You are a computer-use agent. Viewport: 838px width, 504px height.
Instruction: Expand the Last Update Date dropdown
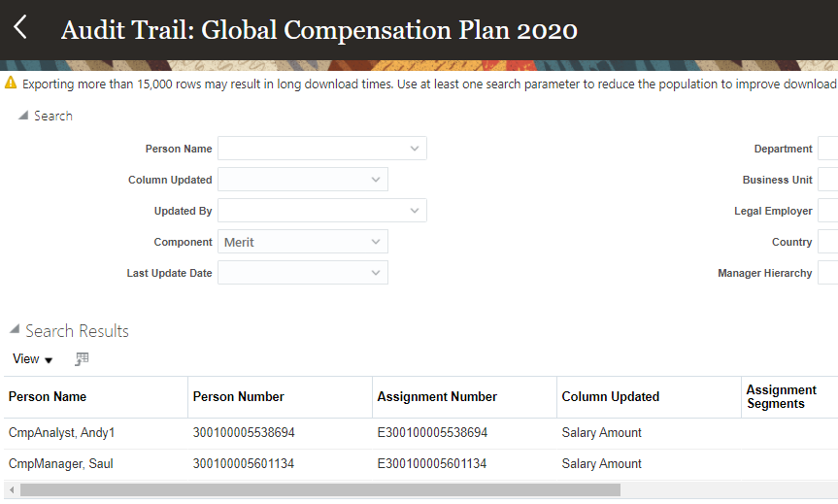click(376, 273)
